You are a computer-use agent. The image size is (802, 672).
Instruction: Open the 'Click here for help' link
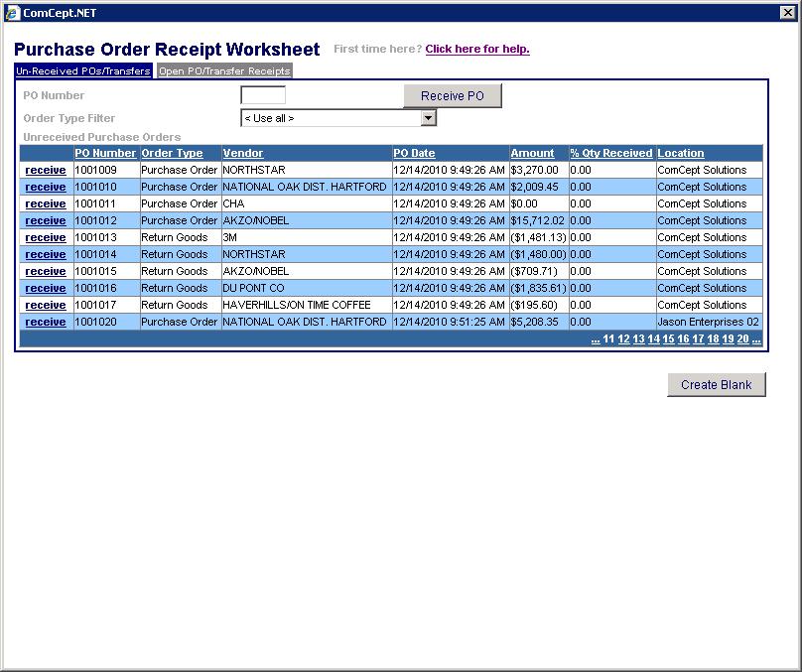click(x=476, y=50)
